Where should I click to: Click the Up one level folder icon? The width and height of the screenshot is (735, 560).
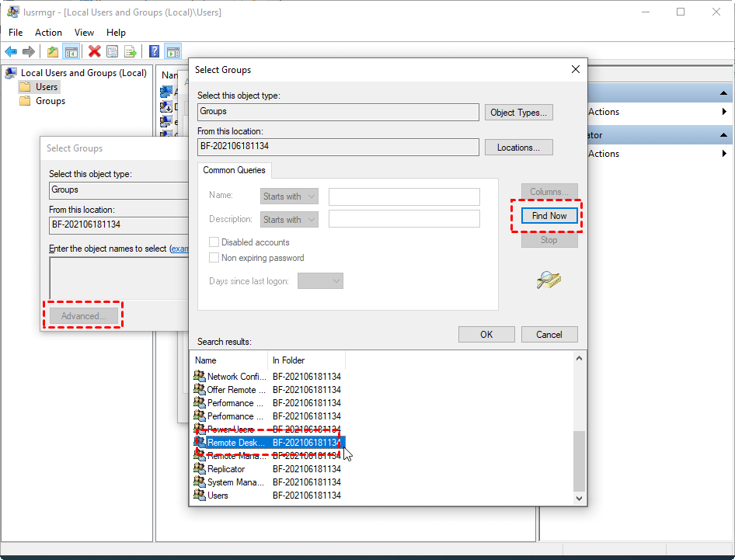52,52
